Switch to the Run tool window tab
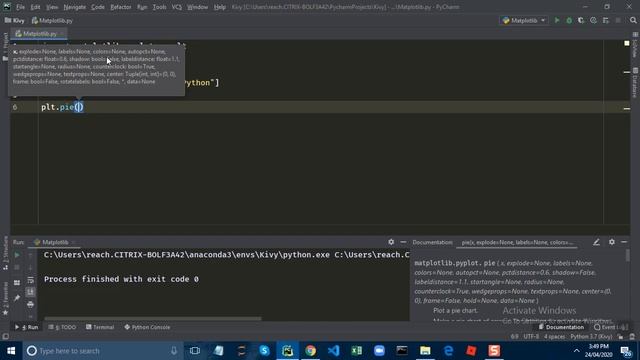 (27, 327)
